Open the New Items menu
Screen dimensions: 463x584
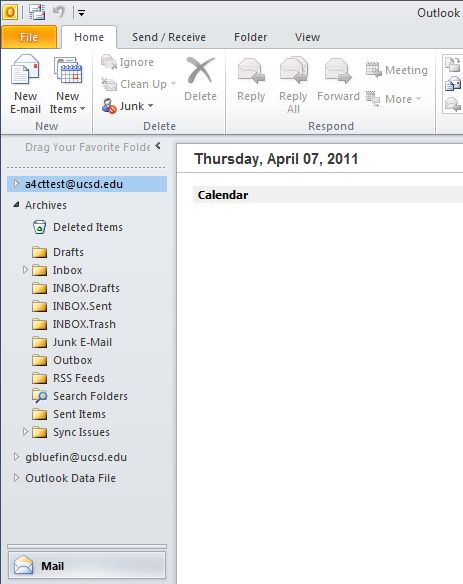coord(67,85)
